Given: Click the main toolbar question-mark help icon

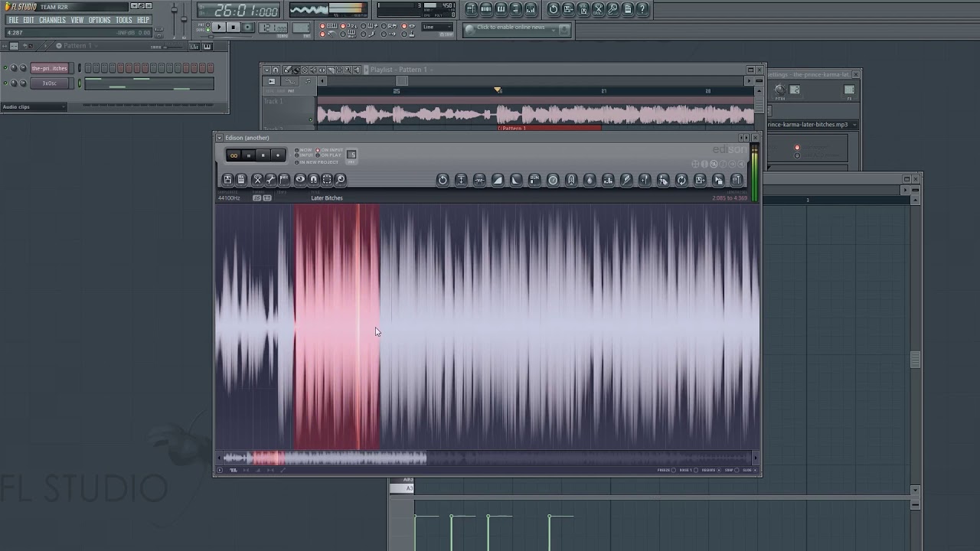Looking at the screenshot, I should point(642,9).
